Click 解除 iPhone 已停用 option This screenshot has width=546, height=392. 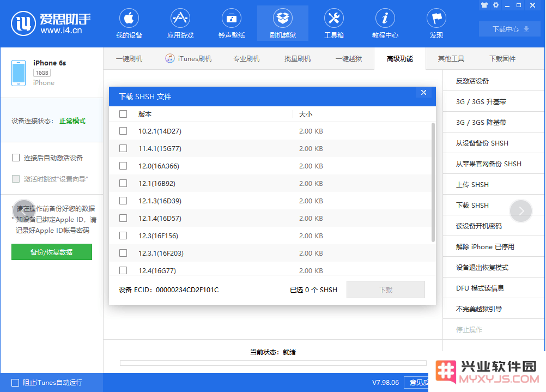pos(494,246)
